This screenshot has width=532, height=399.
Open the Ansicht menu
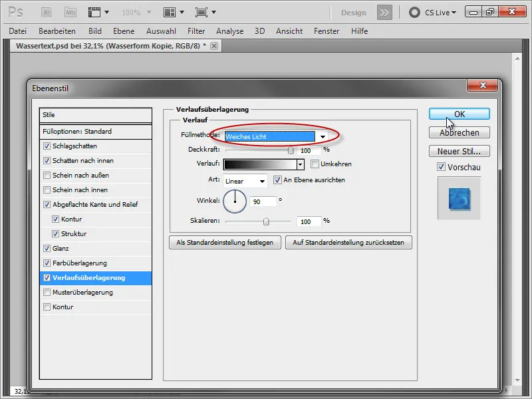click(x=289, y=31)
